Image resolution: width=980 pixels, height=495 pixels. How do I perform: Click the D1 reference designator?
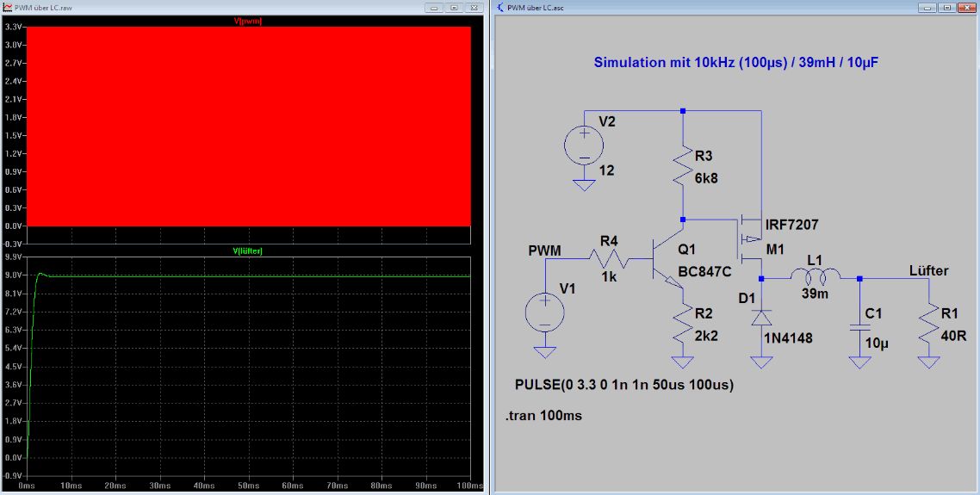click(x=747, y=298)
